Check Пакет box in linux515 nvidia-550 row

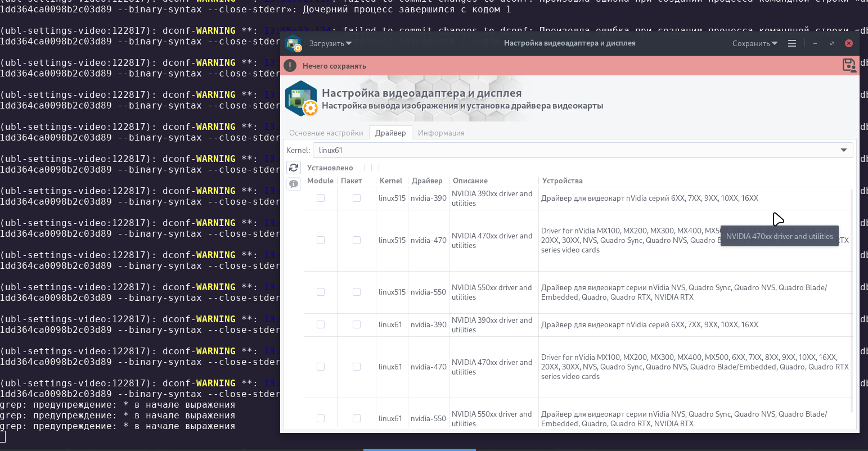point(357,292)
